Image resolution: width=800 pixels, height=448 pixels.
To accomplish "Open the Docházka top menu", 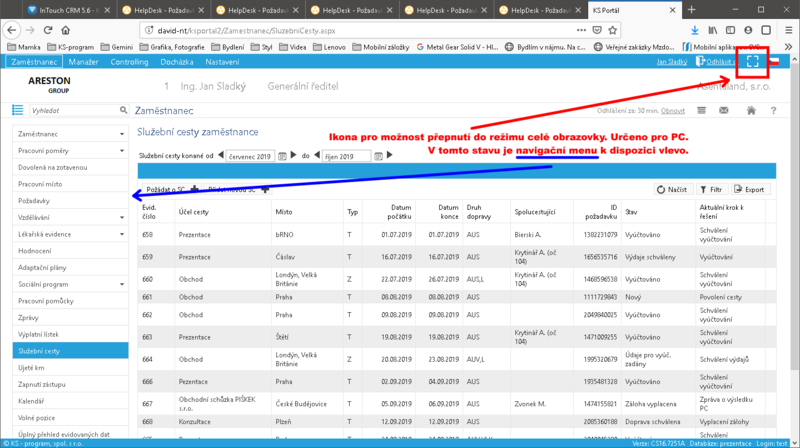I will [177, 62].
